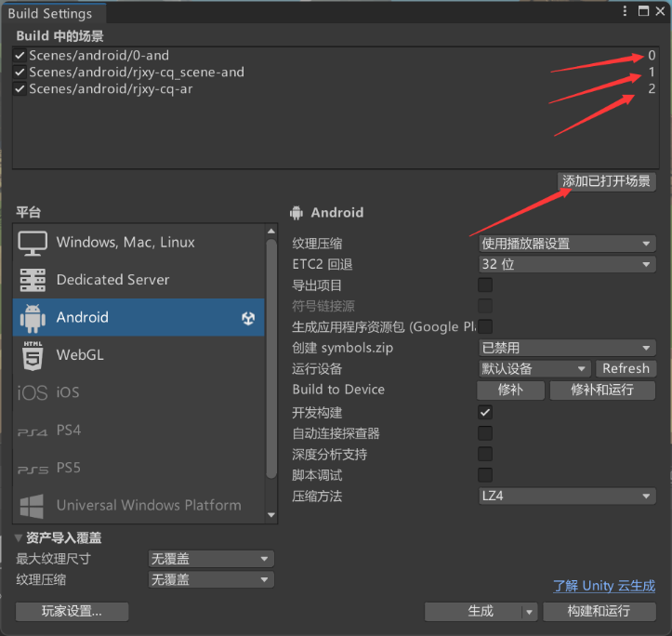The image size is (672, 636).
Task: Select the iOS platform entry
Action: (x=138, y=392)
